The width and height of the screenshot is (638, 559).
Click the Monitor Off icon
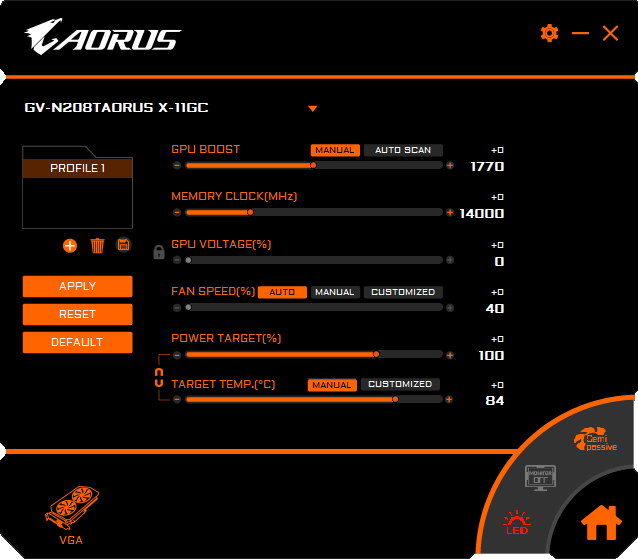[540, 478]
